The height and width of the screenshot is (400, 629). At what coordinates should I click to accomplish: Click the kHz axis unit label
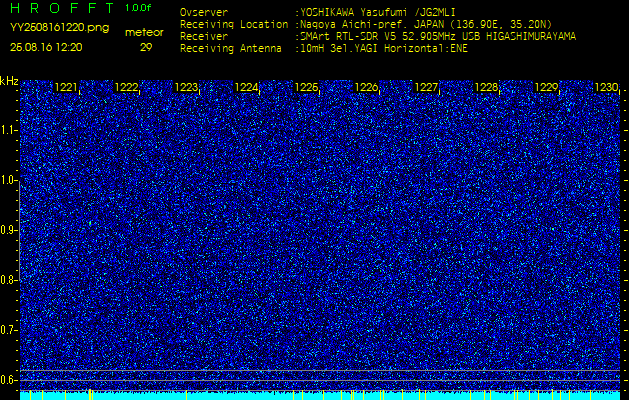pos(9,81)
